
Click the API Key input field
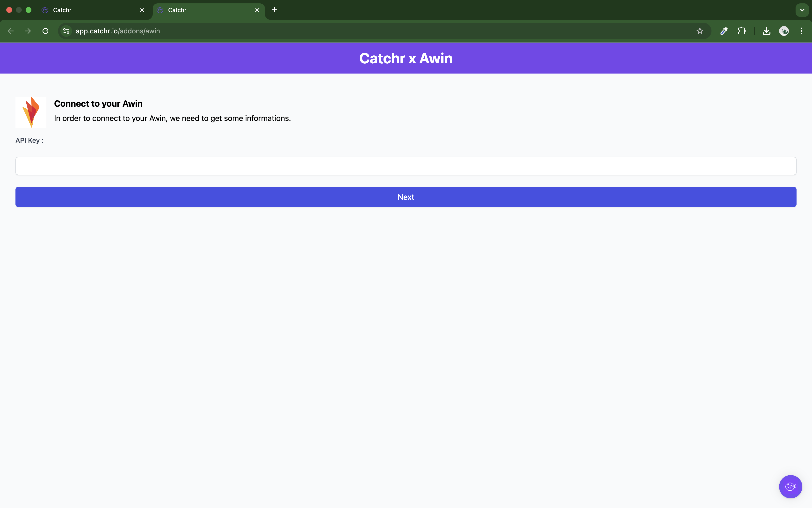coord(406,166)
